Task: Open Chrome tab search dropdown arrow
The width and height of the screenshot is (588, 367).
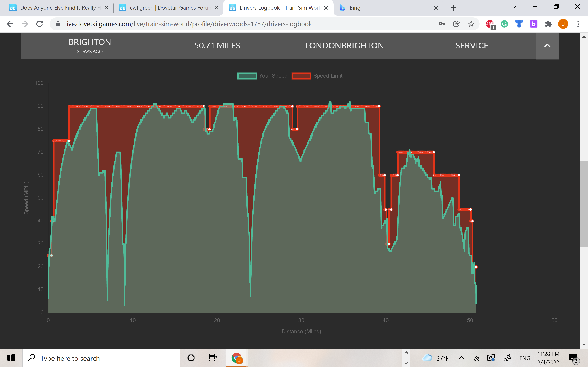Action: point(514,7)
